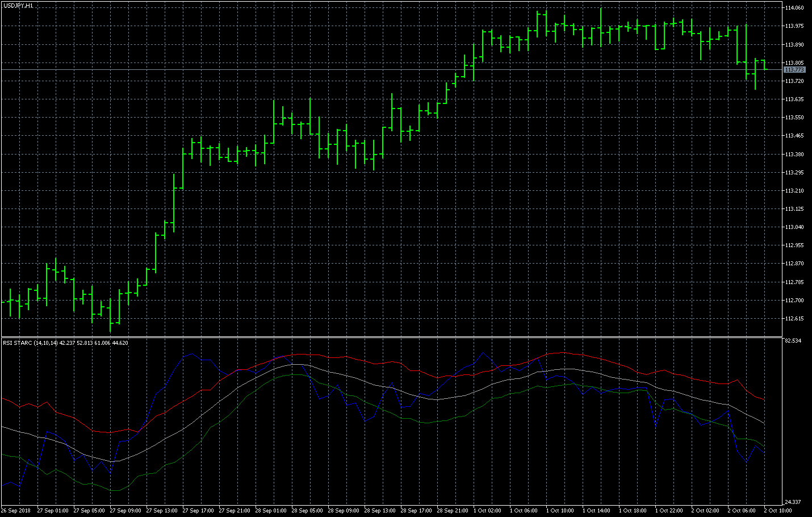Click the 112.615 price axis label
This screenshot has width=812, height=517.
click(794, 319)
